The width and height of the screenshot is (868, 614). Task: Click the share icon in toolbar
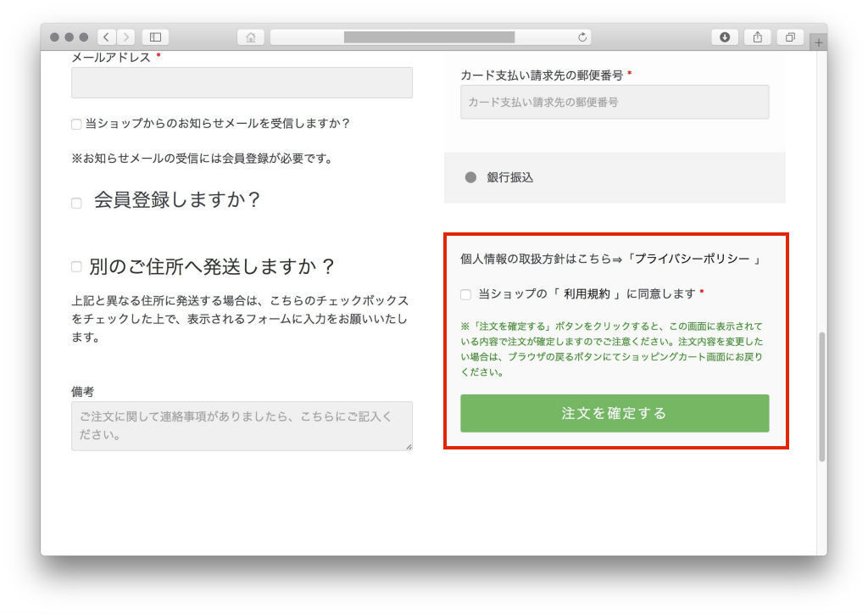[x=757, y=37]
